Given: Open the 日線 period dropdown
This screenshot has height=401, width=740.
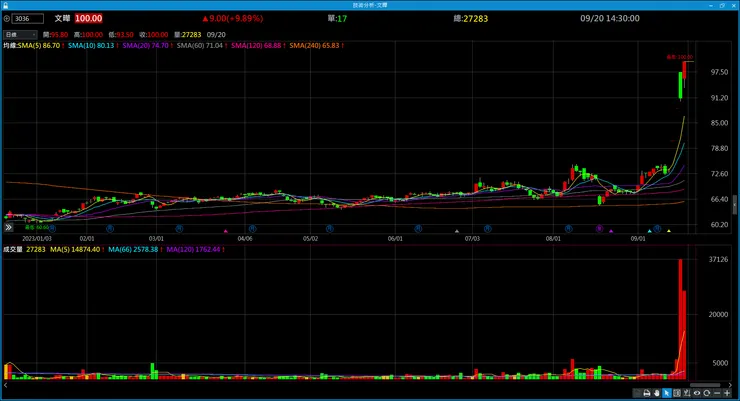Looking at the screenshot, I should tap(20, 34).
